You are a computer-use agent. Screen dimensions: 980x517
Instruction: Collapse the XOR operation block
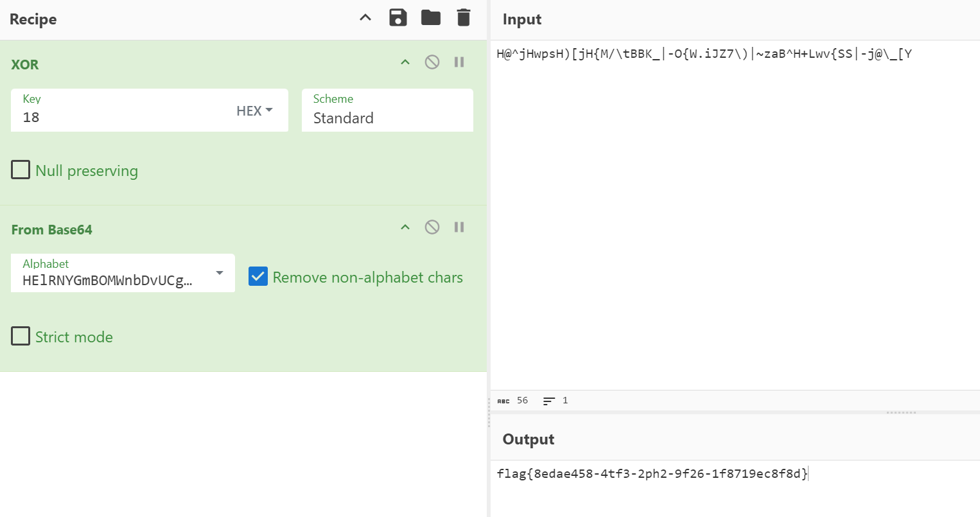405,62
